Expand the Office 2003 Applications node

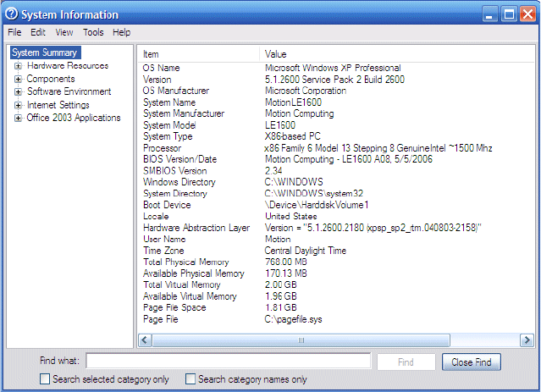(18, 118)
